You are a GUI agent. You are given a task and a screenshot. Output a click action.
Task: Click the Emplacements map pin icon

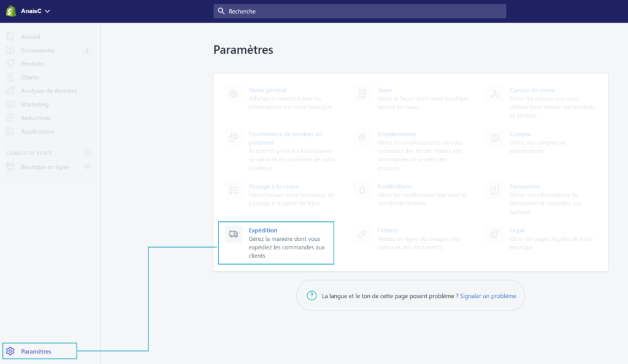(x=362, y=138)
